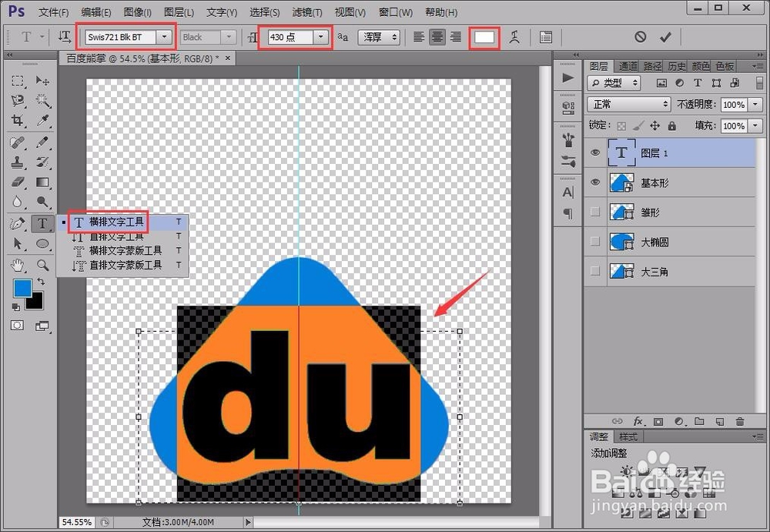770x532 pixels.
Task: Select the Move tool
Action: click(42, 81)
